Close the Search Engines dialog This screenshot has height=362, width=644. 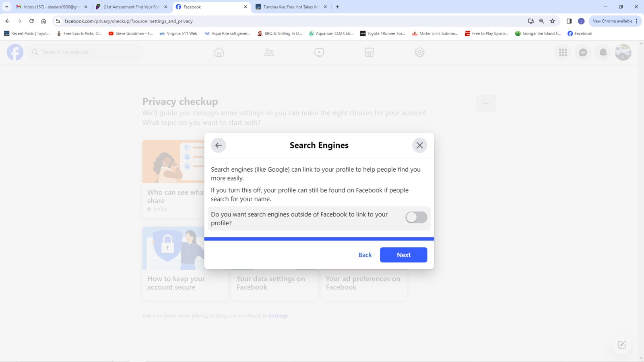419,145
